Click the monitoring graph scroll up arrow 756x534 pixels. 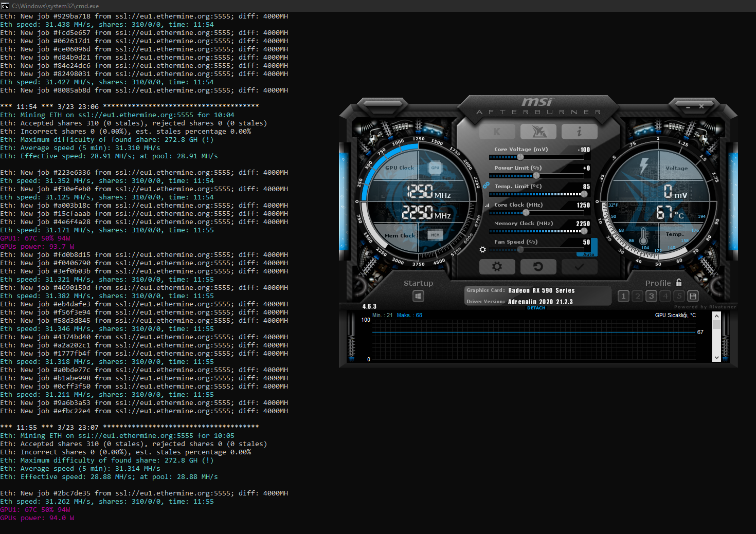click(x=716, y=316)
